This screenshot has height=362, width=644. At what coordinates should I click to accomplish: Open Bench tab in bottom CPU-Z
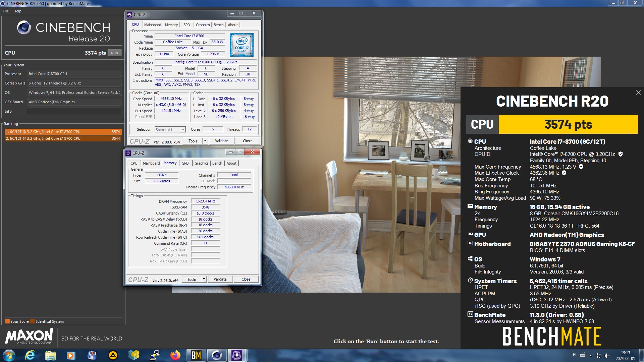pos(217,163)
